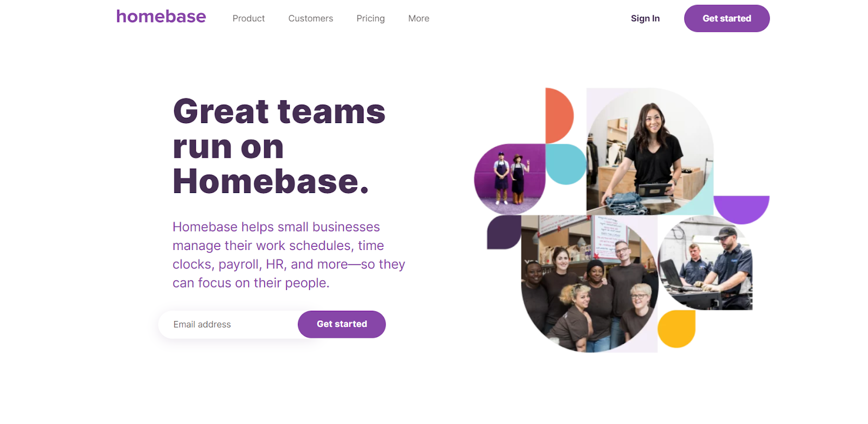This screenshot has height=424, width=868.
Task: Click the dark purple leaf shape
Action: (x=504, y=232)
